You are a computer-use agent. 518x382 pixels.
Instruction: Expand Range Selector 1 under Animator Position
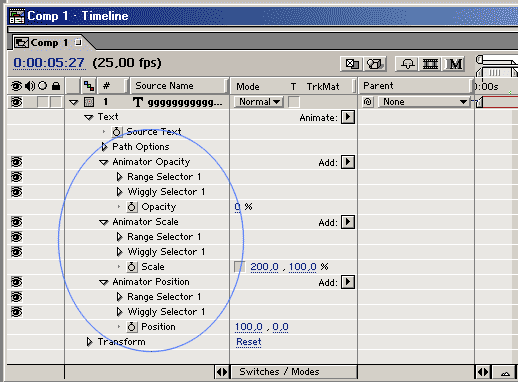(119, 297)
